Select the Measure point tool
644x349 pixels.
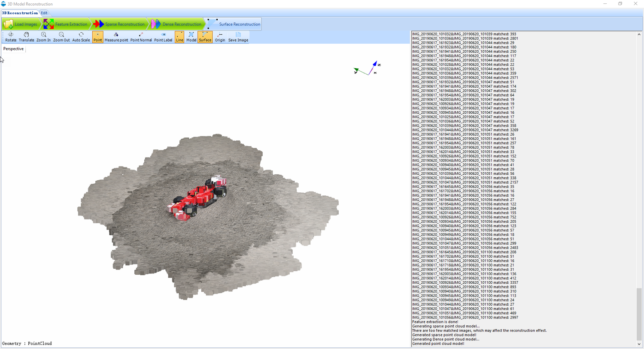click(116, 36)
